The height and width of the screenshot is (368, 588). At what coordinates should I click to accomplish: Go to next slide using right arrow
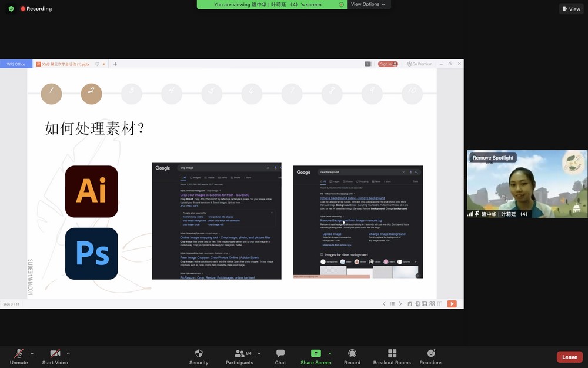click(x=400, y=304)
